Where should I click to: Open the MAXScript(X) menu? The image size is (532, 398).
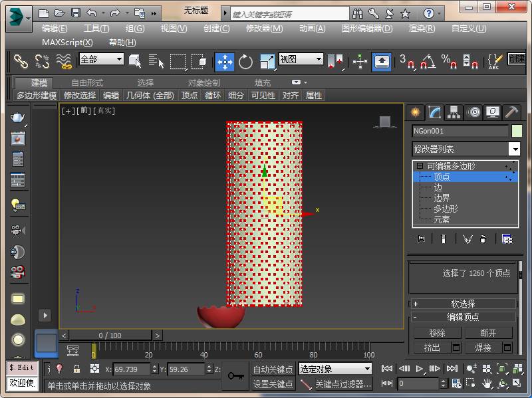pyautogui.click(x=67, y=43)
